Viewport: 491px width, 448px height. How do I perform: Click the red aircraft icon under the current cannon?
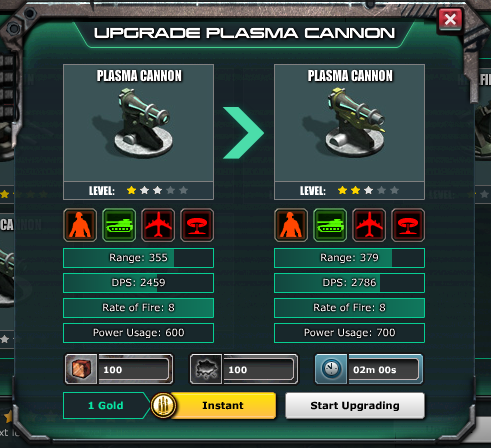(158, 225)
